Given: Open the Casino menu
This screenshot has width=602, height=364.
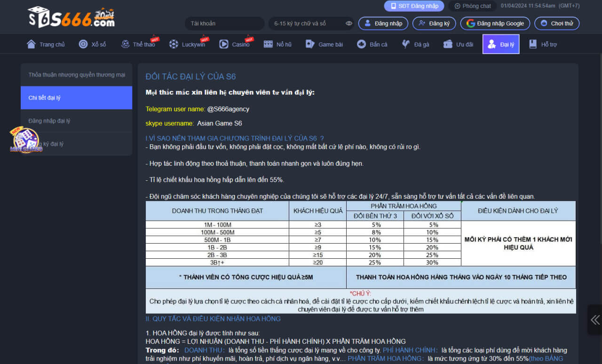Looking at the screenshot, I should coord(235,44).
